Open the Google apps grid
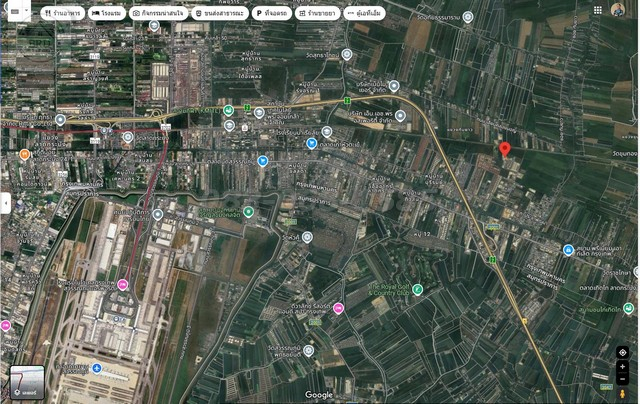Screen dimensions: 640x404 point(598,10)
